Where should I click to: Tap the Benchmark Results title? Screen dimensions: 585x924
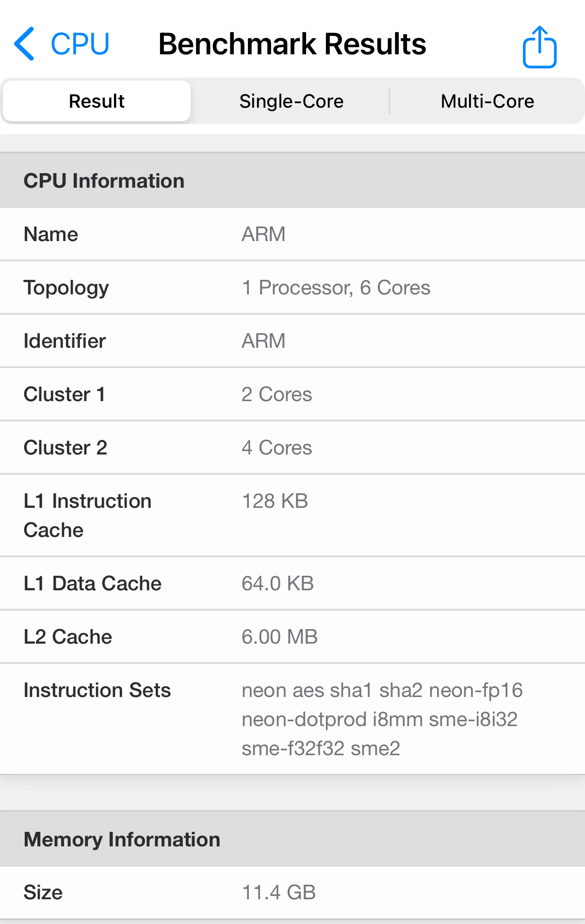(292, 44)
